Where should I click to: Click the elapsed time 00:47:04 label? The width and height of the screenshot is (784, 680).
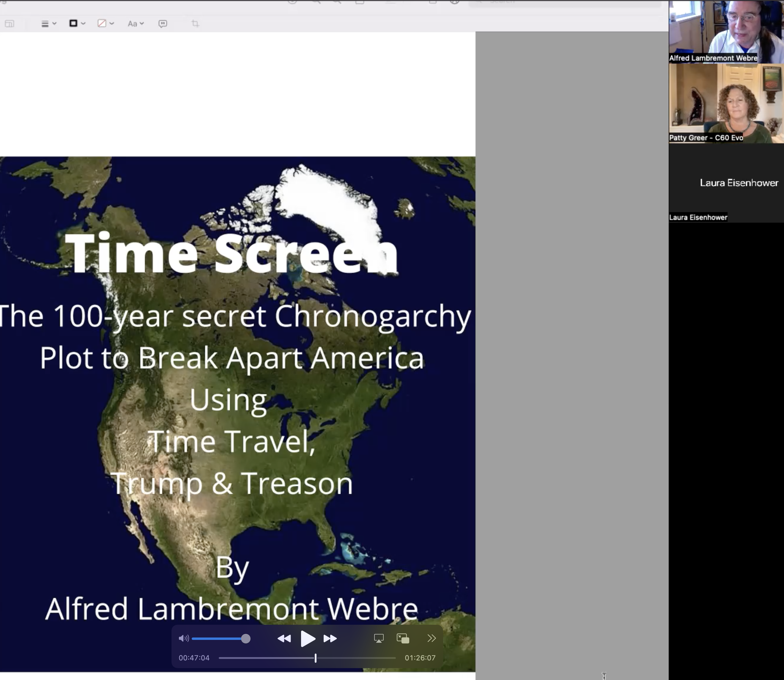(194, 658)
